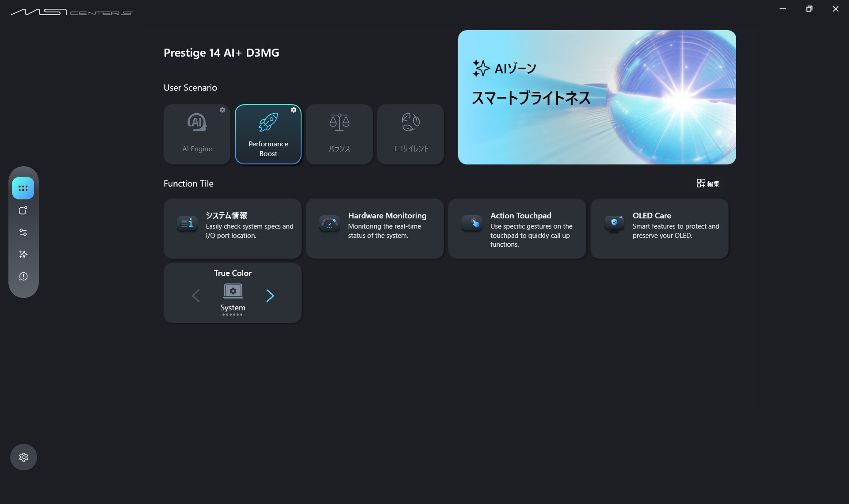849x504 pixels.
Task: Click the Function Tile heading
Action: tap(188, 183)
